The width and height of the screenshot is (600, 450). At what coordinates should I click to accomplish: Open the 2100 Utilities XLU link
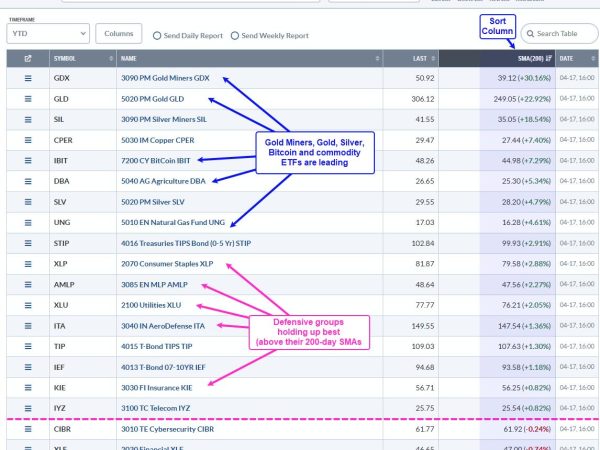pyautogui.click(x=151, y=305)
